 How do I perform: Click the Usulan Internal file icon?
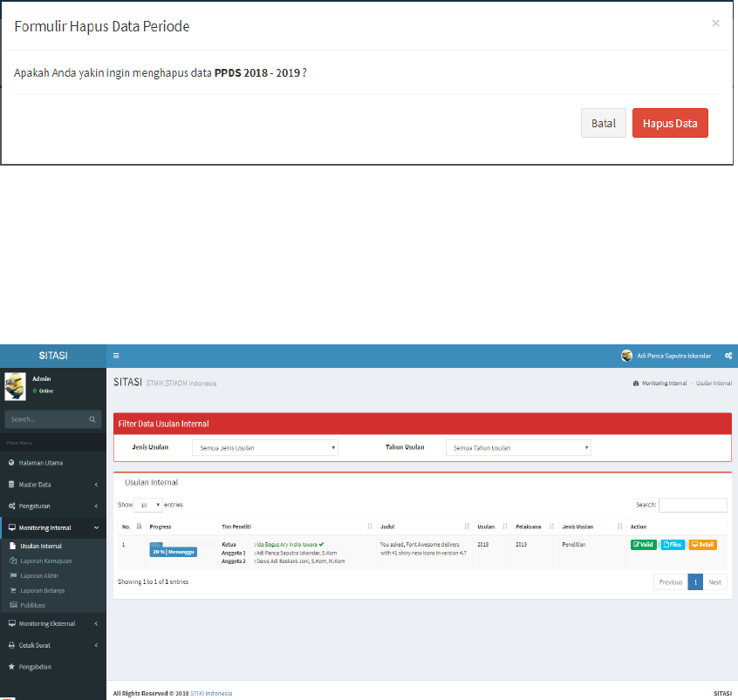coord(13,547)
